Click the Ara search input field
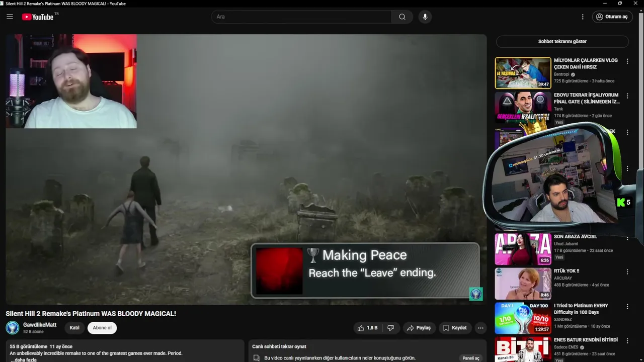Screen dimensions: 644x362 pos(301,17)
